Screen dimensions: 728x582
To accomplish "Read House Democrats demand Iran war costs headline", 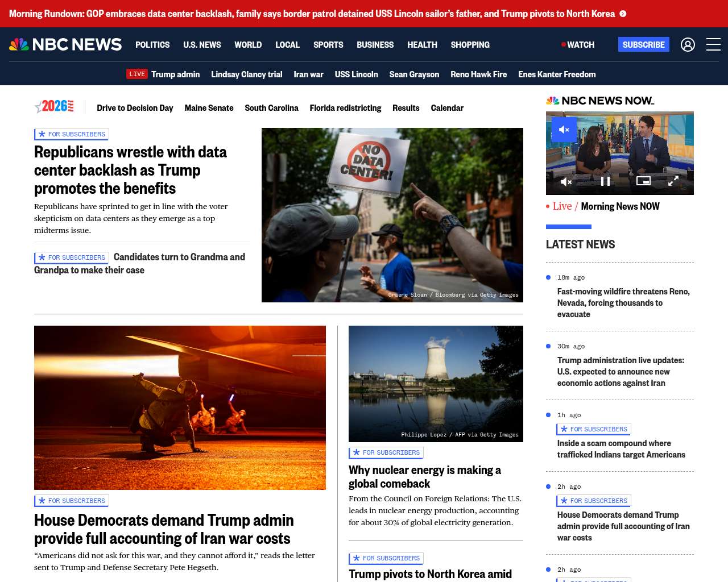I will pyautogui.click(x=164, y=529).
